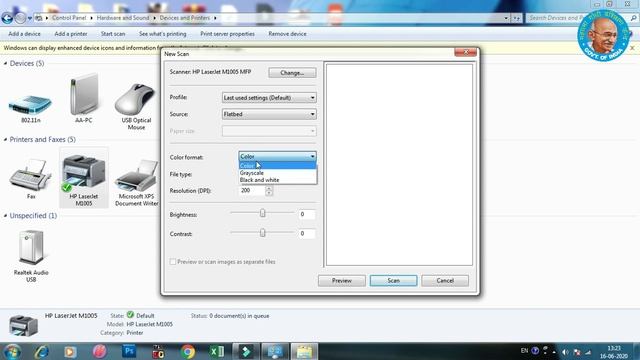The height and width of the screenshot is (360, 640).
Task: Click the Scan button
Action: click(393, 281)
